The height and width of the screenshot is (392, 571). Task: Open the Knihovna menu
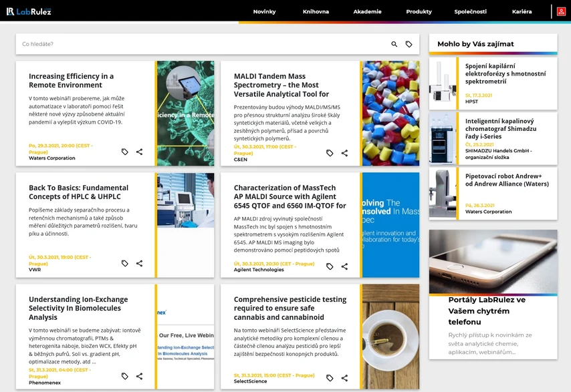tap(316, 11)
